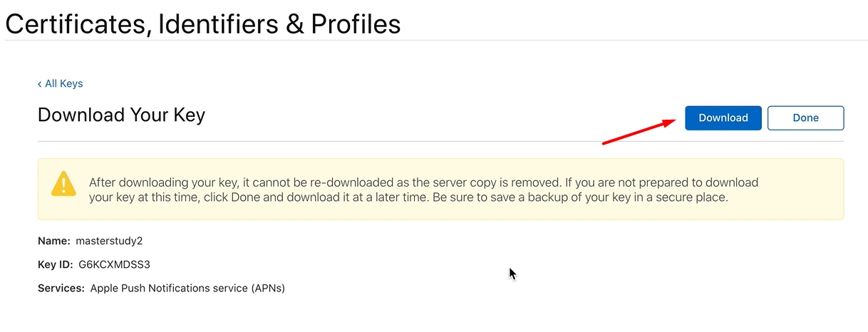Click the Name: field label

[53, 241]
